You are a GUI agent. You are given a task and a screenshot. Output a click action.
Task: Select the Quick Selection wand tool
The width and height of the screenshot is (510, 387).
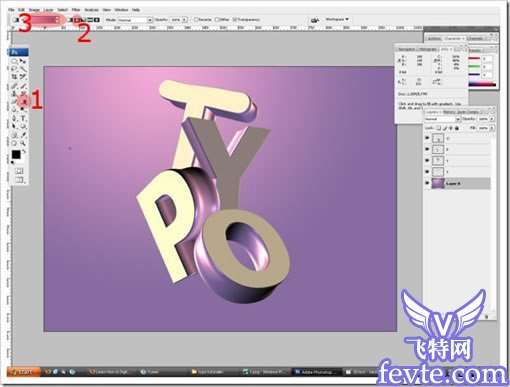coord(23,69)
